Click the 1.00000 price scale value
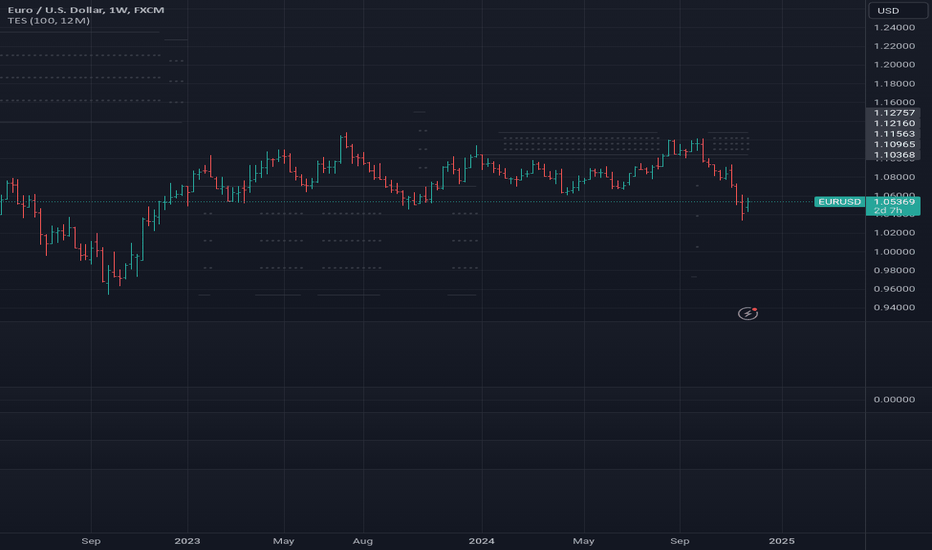The image size is (932, 550). tap(894, 252)
